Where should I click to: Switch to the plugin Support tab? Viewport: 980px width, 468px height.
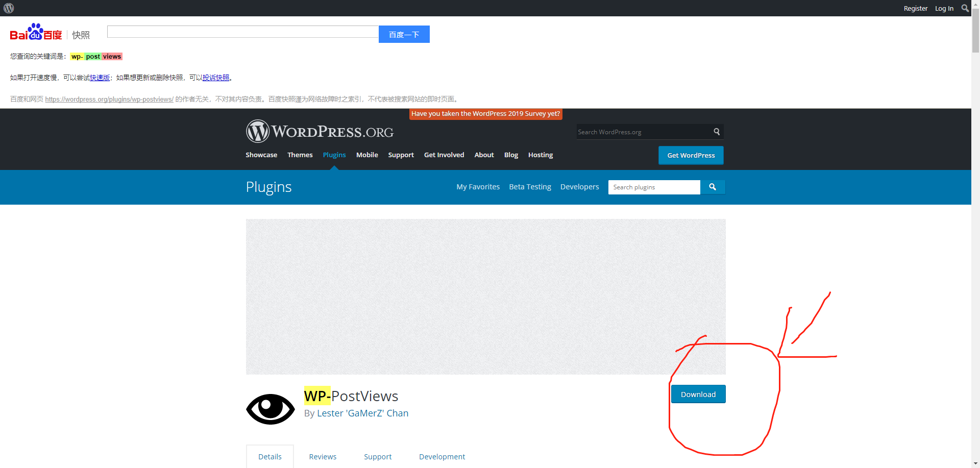point(378,456)
